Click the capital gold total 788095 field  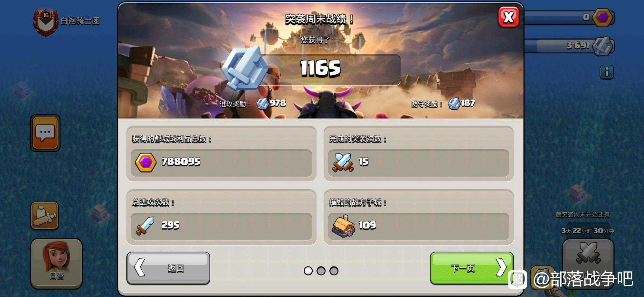pyautogui.click(x=221, y=162)
